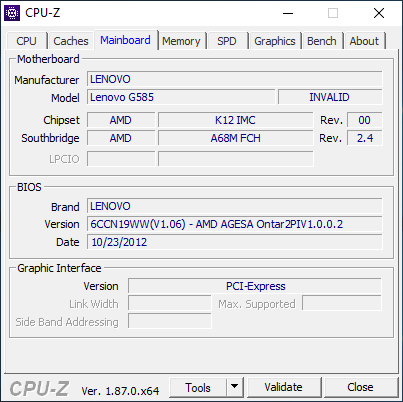This screenshot has height=402, width=403.
Task: Click the Validate button
Action: 283,387
